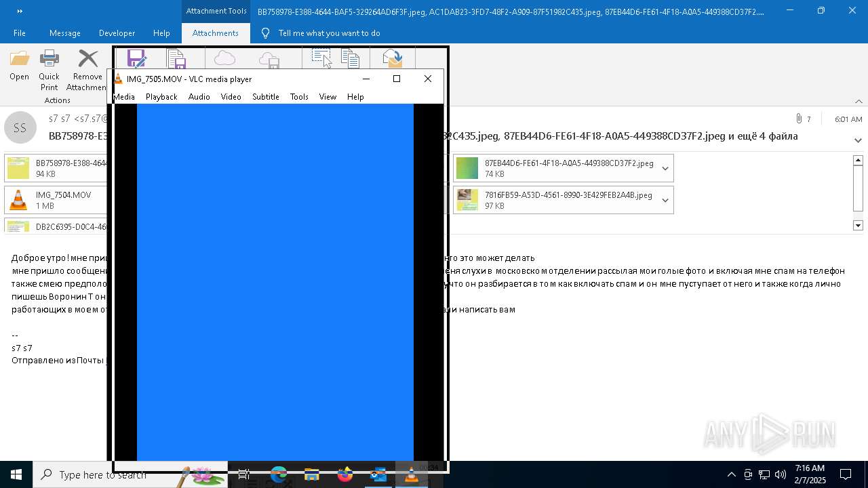Click Show Message envelope ribbon icon
868x488 pixels.
click(x=392, y=58)
